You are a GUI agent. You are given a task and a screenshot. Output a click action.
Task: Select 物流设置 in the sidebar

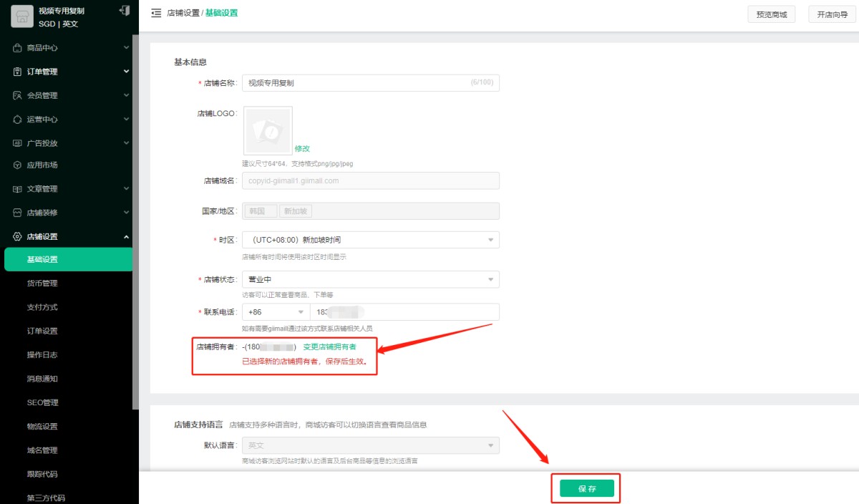pyautogui.click(x=42, y=427)
